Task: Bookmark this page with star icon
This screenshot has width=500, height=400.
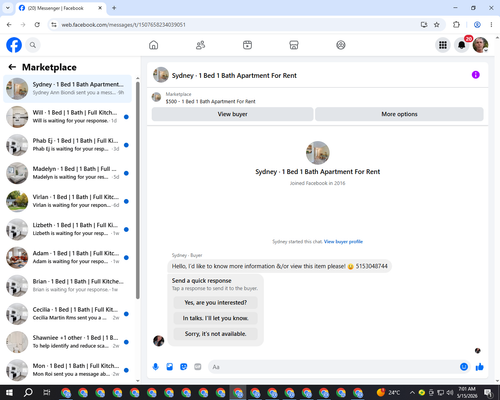Action: click(x=437, y=25)
